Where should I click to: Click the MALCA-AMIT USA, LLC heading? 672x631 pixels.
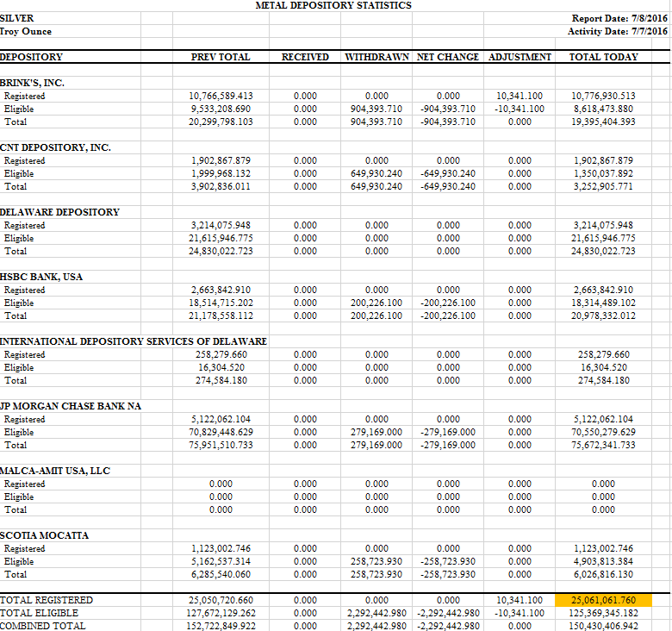pyautogui.click(x=55, y=472)
